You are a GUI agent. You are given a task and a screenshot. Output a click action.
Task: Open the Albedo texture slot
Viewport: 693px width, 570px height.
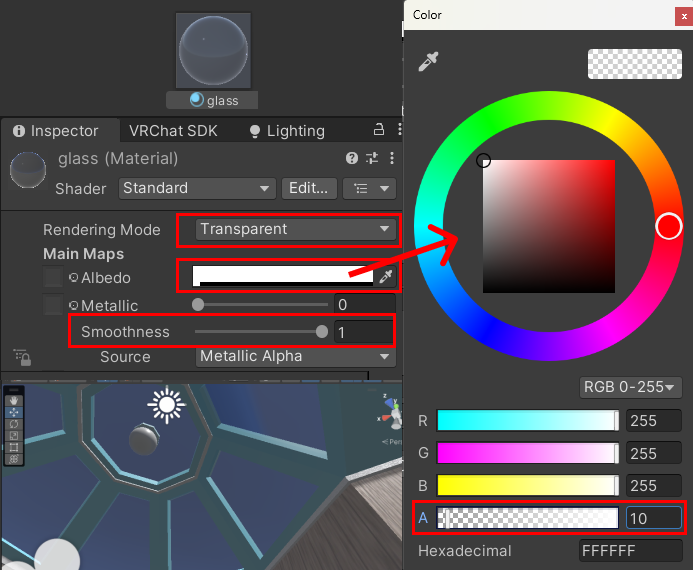(x=53, y=277)
